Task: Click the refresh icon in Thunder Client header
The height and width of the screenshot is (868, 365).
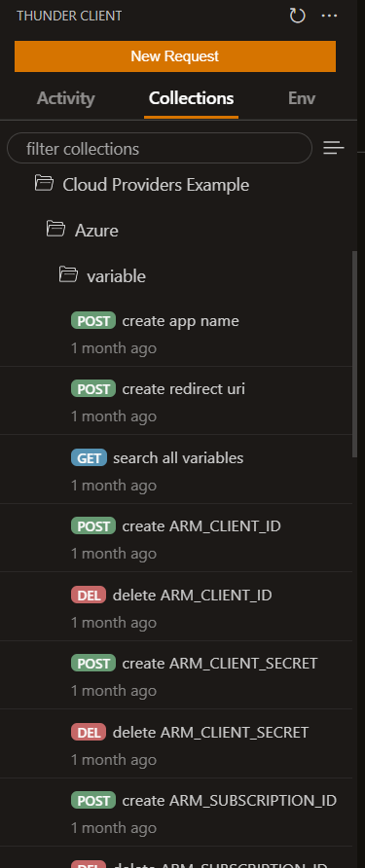Action: click(298, 16)
